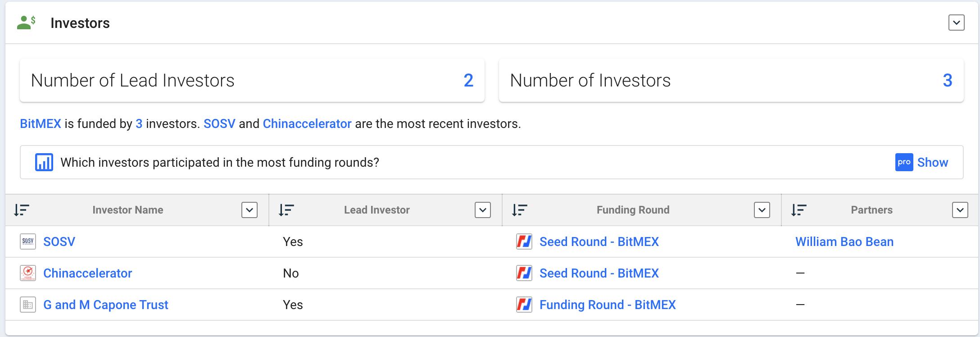
Task: Sort by Lead Investor using sort icon
Action: pyautogui.click(x=286, y=210)
